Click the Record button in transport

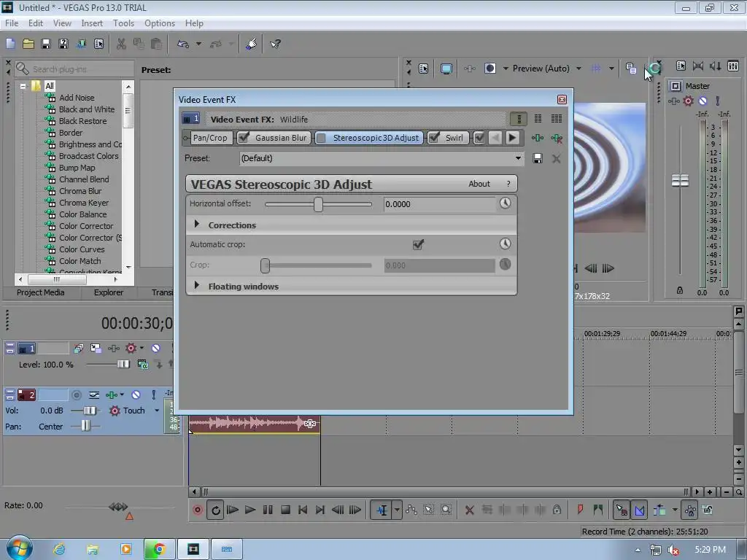(197, 510)
